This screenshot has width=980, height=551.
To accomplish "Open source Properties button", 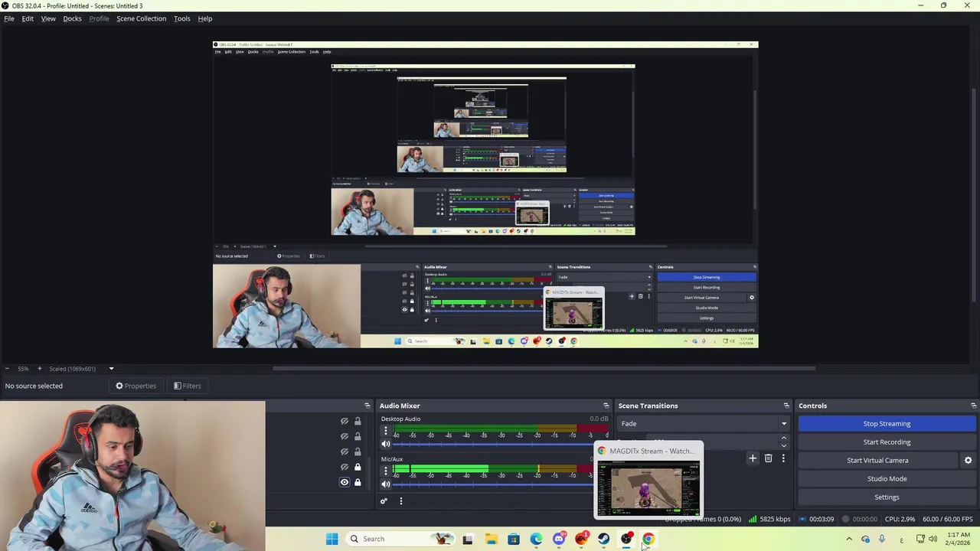I will click(x=136, y=386).
